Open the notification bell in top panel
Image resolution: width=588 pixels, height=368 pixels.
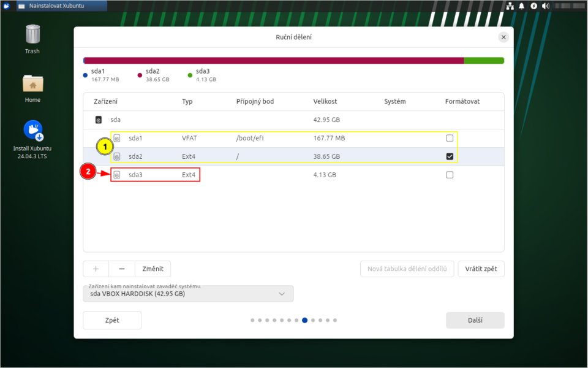(521, 6)
